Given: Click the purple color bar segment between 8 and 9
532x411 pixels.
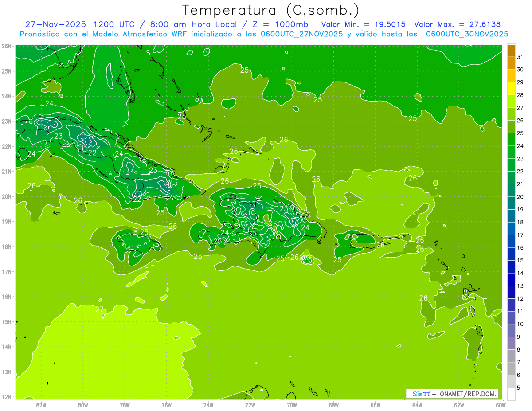Looking at the screenshot, I should [x=512, y=343].
